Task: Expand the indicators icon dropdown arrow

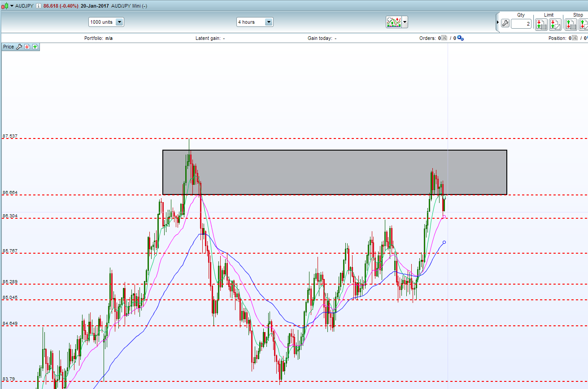Action: 405,22
